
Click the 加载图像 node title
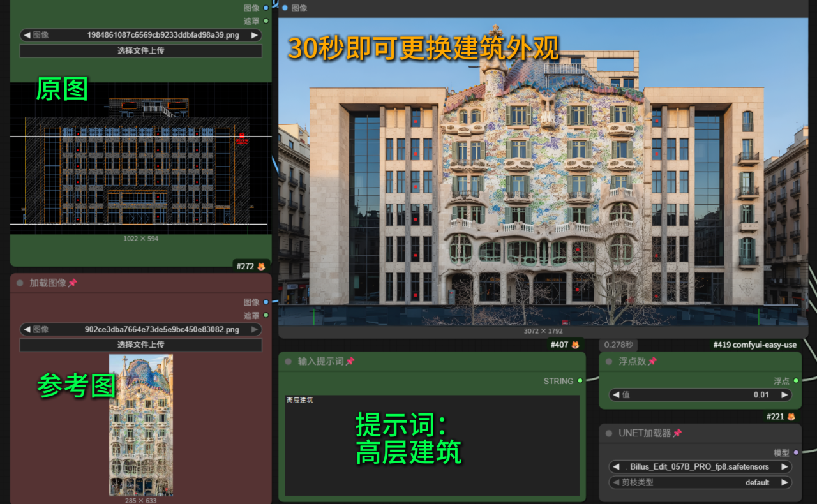click(48, 283)
